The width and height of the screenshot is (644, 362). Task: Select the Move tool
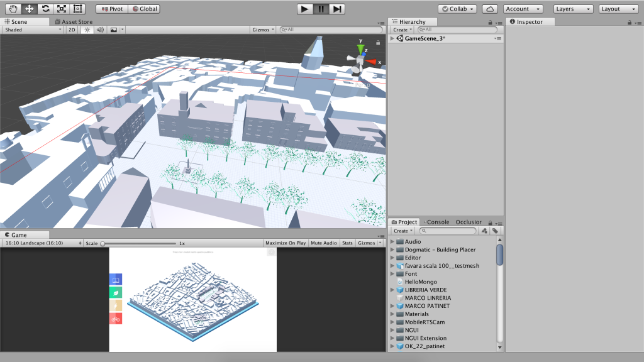click(29, 9)
